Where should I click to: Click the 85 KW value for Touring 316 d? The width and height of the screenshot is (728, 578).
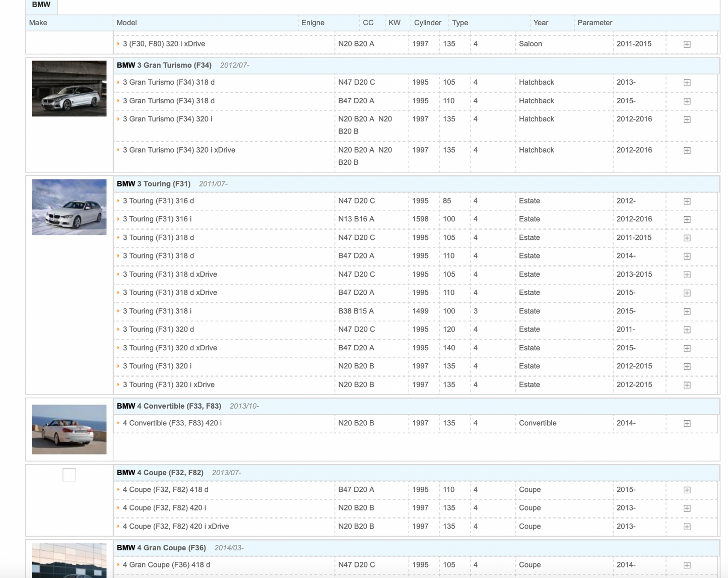(x=447, y=201)
